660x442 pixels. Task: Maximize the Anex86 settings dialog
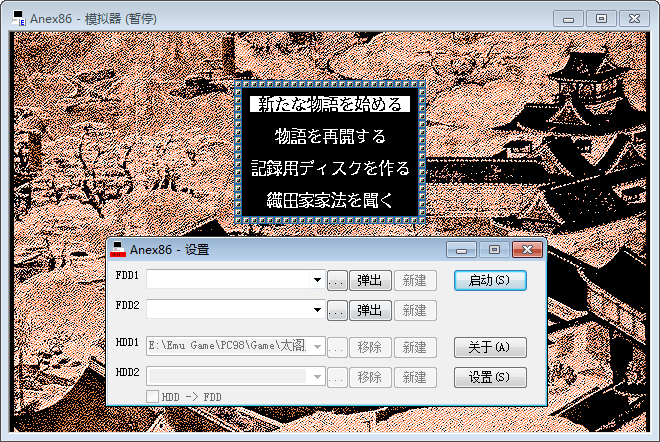(x=494, y=250)
